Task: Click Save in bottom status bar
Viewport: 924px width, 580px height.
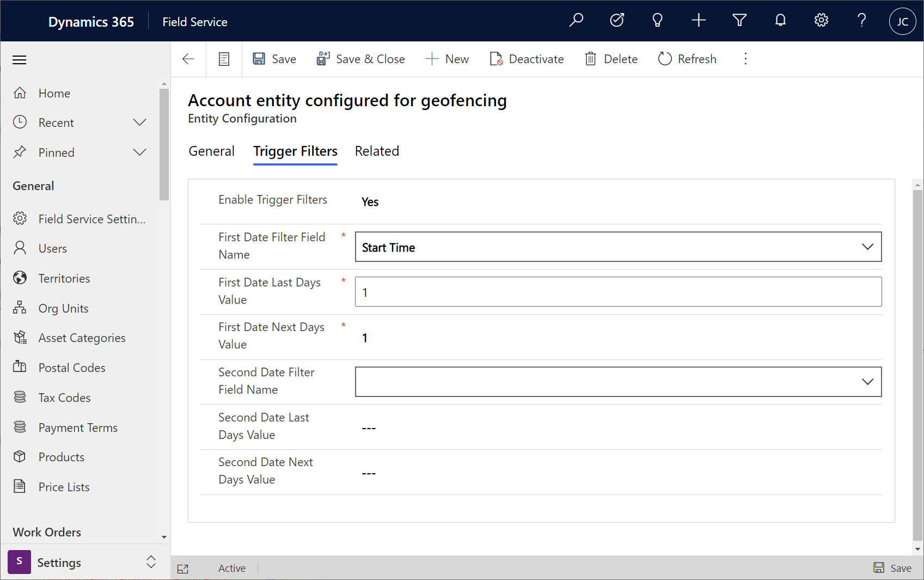Action: click(892, 568)
